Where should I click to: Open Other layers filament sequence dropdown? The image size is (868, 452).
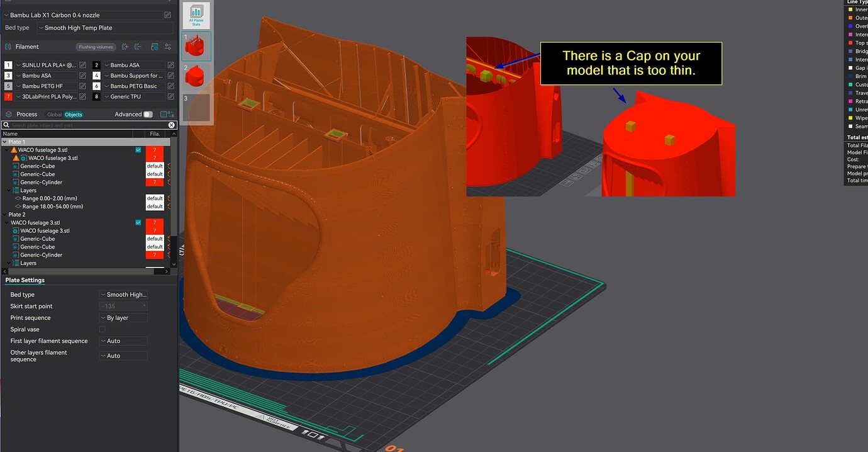(x=123, y=356)
